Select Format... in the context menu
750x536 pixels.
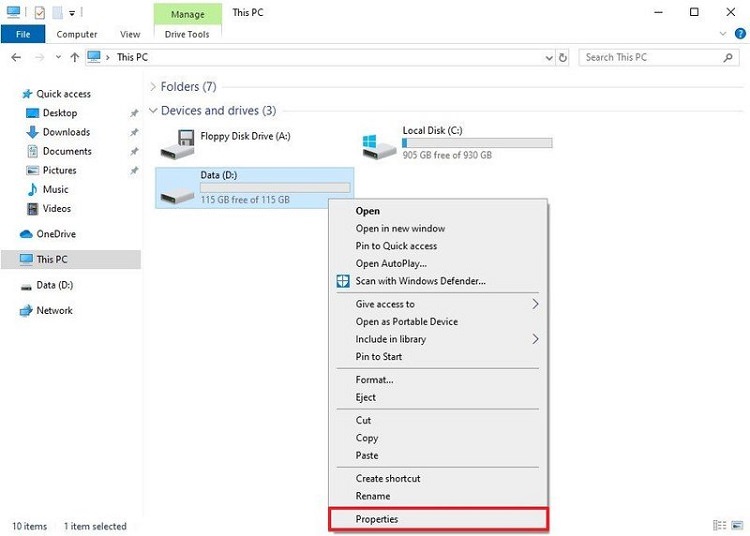click(374, 380)
